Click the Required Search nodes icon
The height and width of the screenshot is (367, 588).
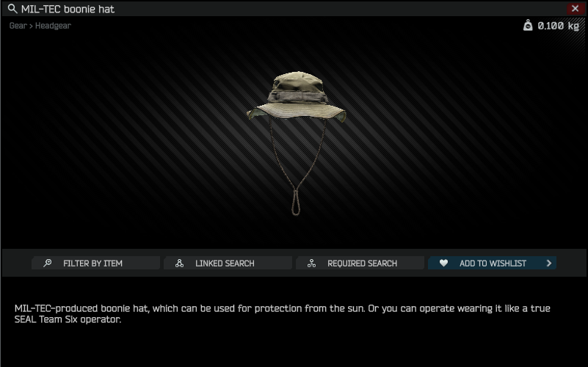point(312,264)
